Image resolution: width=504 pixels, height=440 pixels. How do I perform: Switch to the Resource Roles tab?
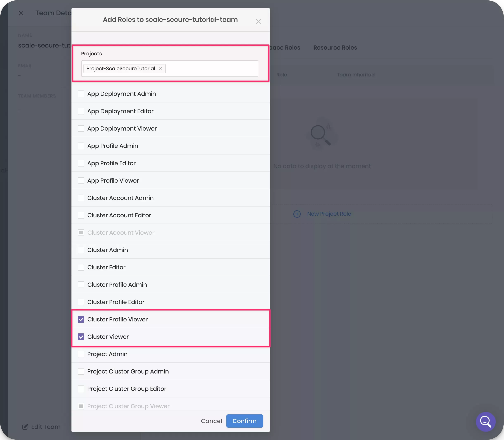(x=335, y=47)
